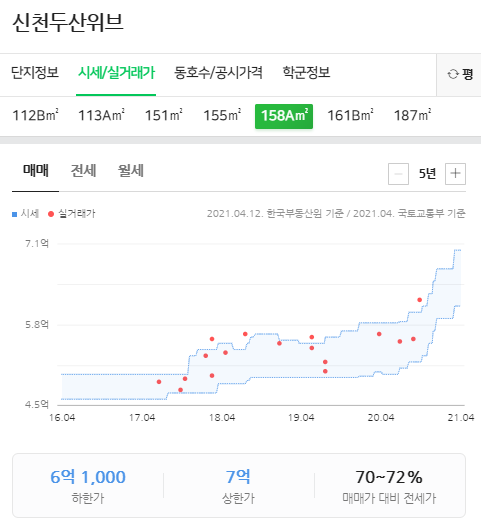Switch to the 전세 price tab
This screenshot has height=527, width=481.
[83, 171]
